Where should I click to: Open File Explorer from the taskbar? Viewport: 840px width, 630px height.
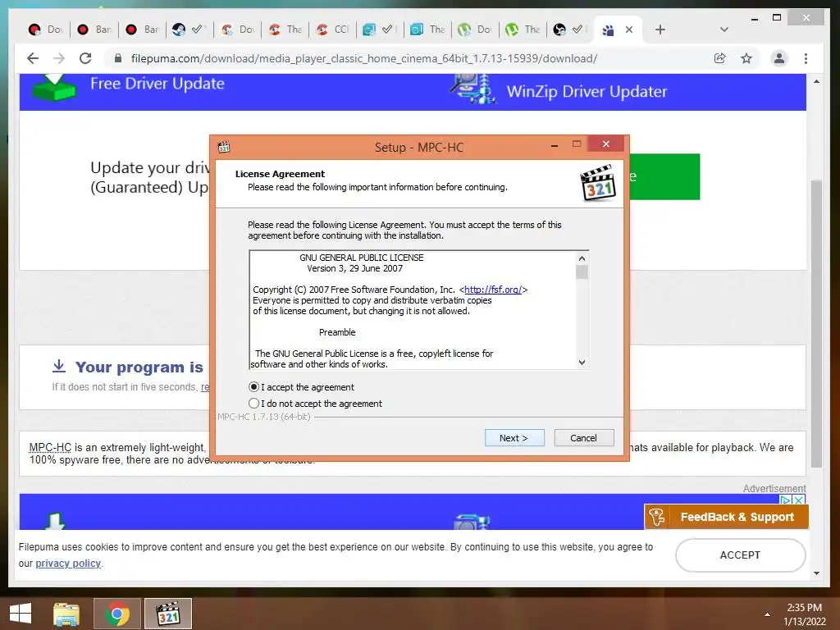pyautogui.click(x=66, y=614)
